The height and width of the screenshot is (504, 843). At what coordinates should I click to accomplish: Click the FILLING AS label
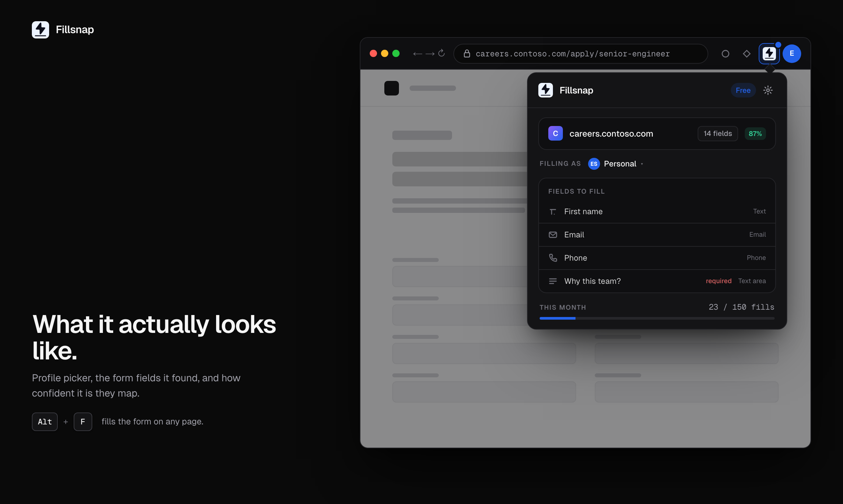pos(560,164)
